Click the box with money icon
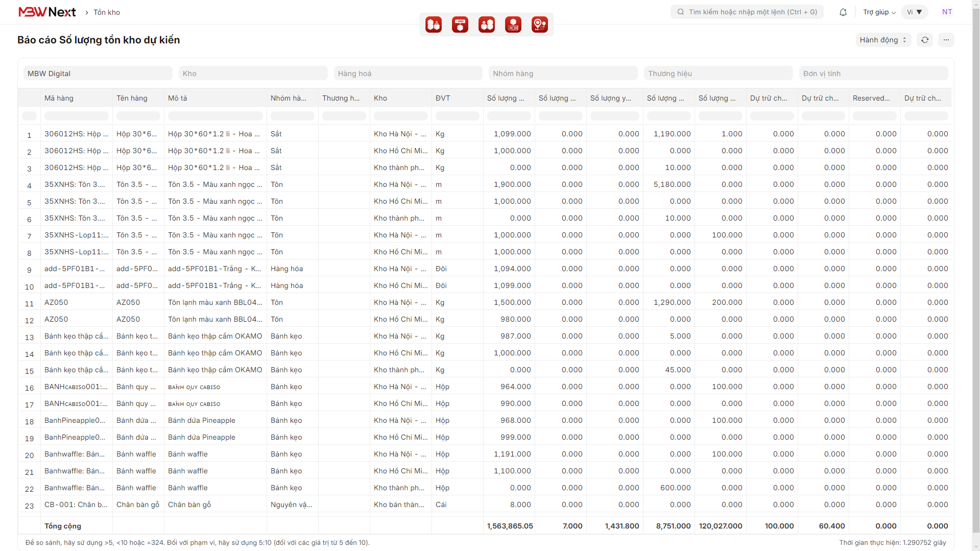Screen dimensions: 980x551 (513, 25)
